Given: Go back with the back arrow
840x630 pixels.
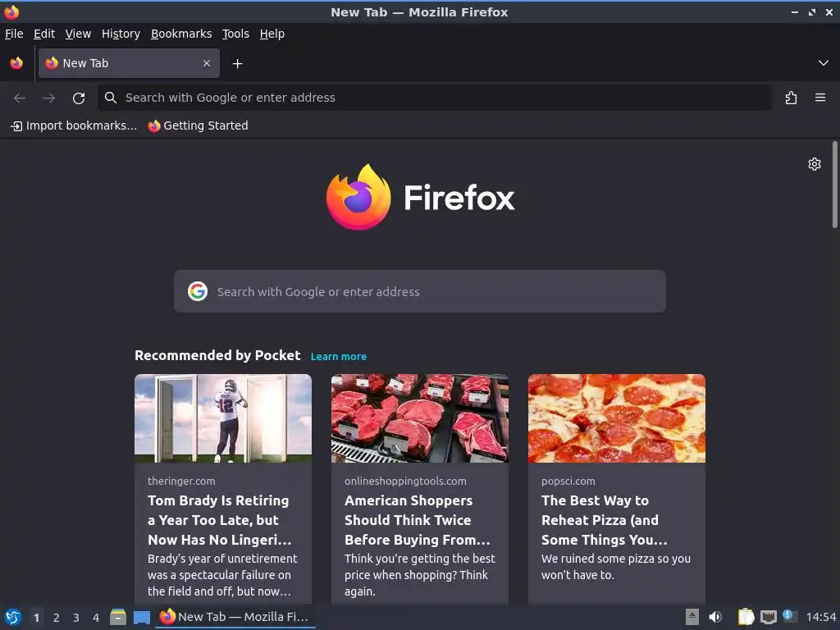Looking at the screenshot, I should [x=20, y=98].
